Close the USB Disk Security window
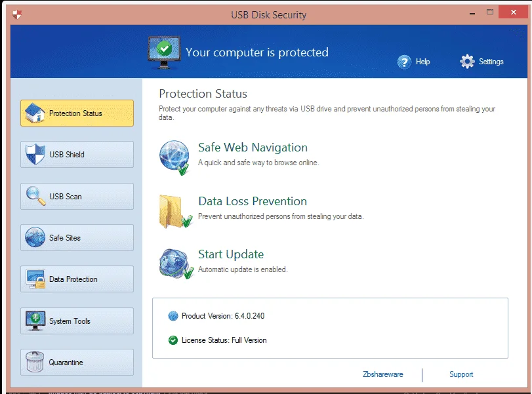The height and width of the screenshot is (394, 532). [x=514, y=12]
